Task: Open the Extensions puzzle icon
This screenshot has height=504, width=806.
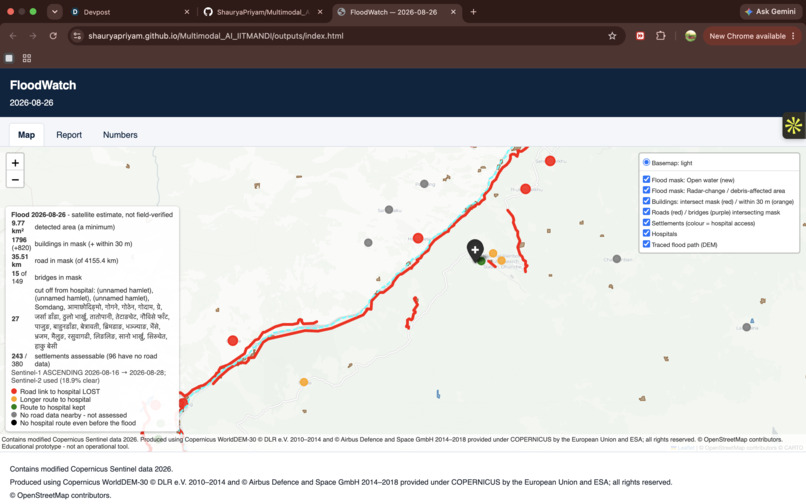Action: [x=661, y=36]
